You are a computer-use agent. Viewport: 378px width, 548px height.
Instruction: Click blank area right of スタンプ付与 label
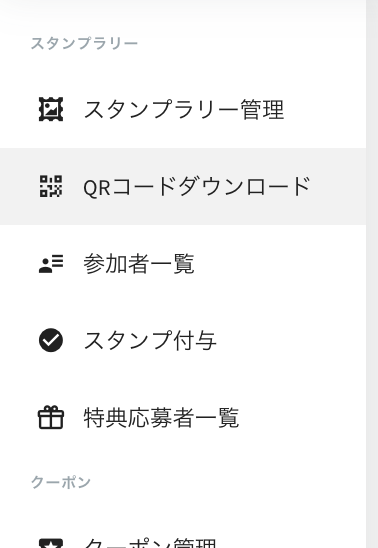click(x=291, y=340)
